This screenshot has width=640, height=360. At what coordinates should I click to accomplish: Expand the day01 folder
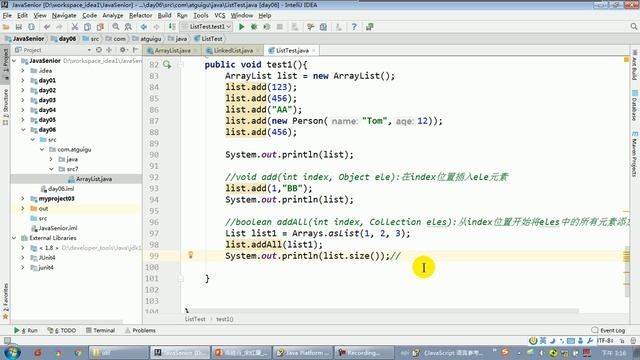23,80
